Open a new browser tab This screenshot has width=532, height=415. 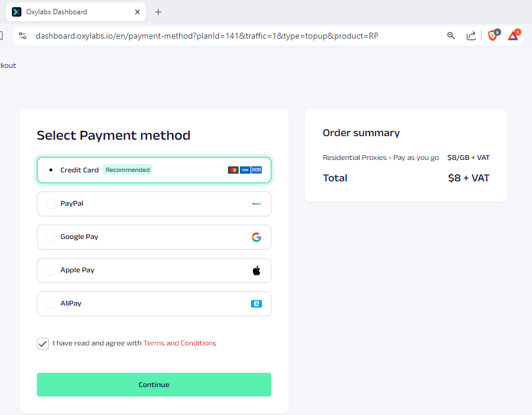click(x=158, y=12)
